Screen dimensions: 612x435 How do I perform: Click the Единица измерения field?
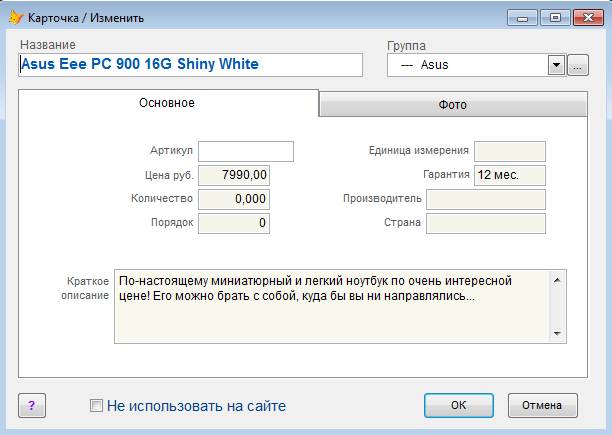click(510, 151)
